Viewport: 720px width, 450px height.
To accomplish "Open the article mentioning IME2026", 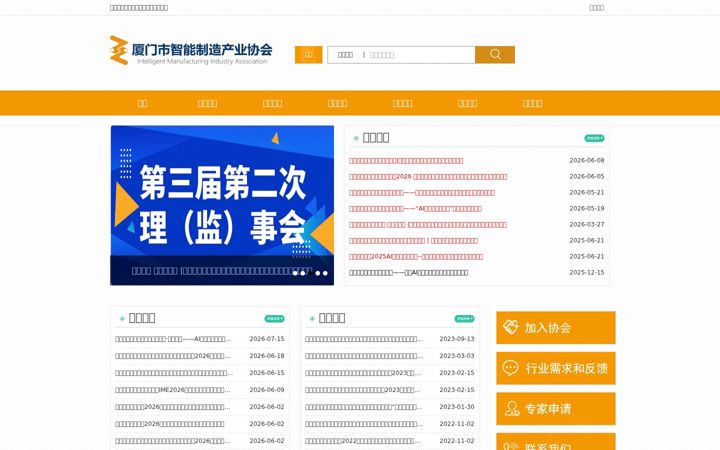I will 173,390.
